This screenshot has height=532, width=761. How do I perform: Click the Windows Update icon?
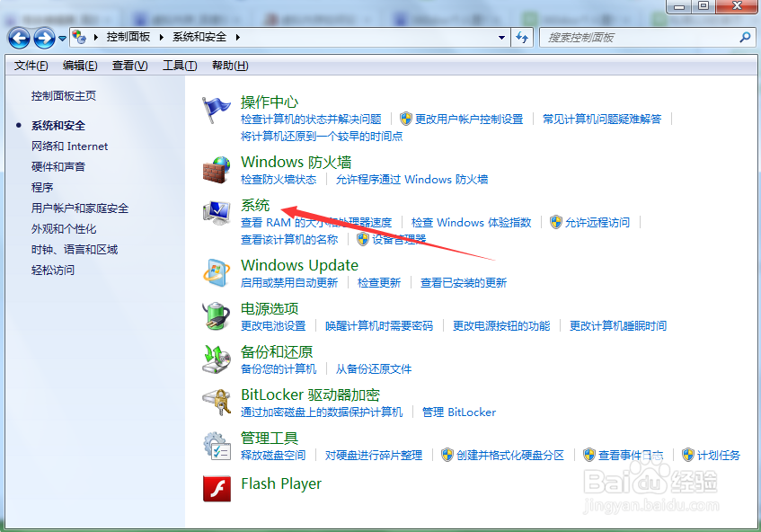(x=217, y=273)
